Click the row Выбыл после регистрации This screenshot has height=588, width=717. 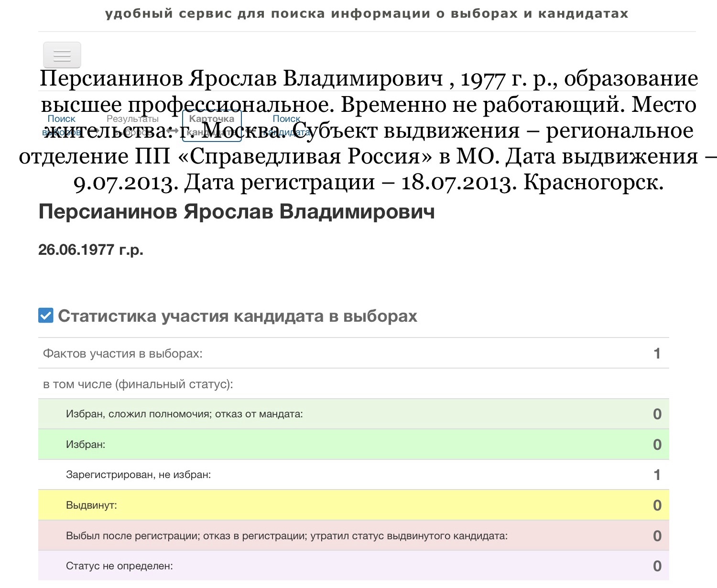click(x=354, y=535)
